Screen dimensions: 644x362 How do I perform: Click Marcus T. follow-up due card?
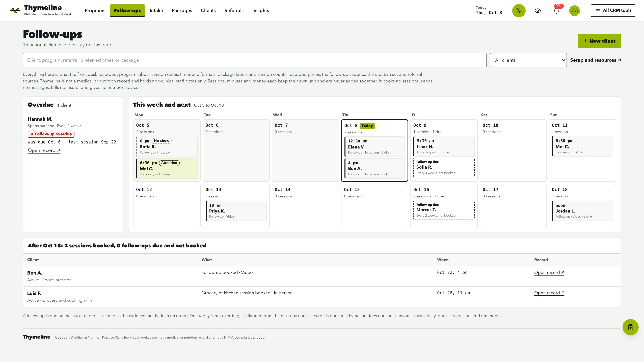click(444, 210)
